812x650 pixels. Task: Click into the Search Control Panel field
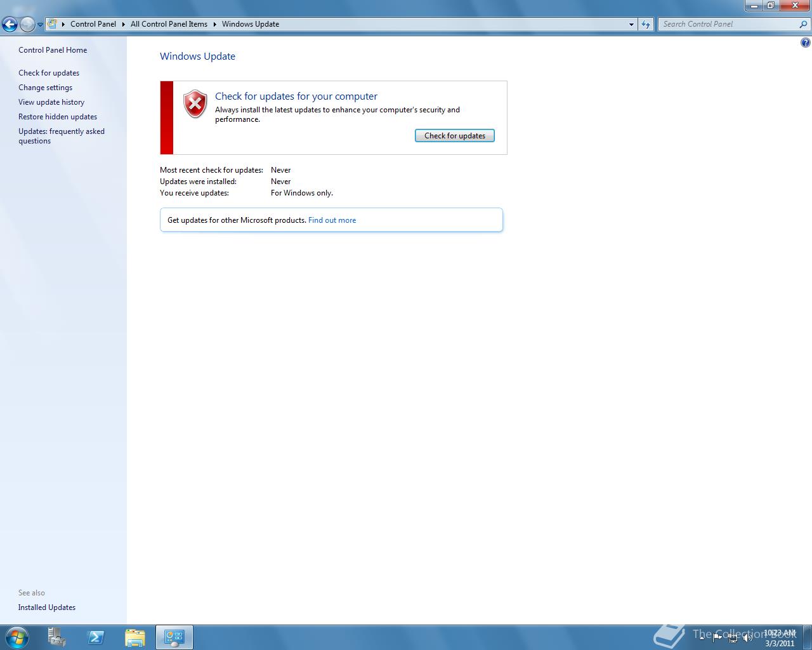click(x=728, y=24)
